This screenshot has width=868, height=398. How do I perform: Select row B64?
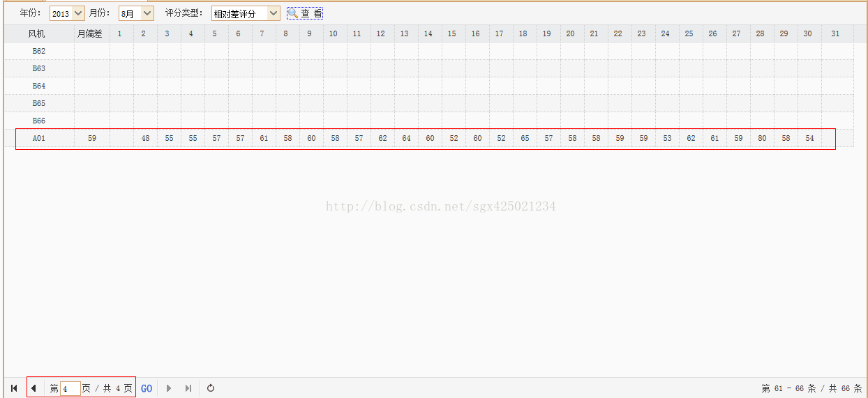click(x=428, y=86)
